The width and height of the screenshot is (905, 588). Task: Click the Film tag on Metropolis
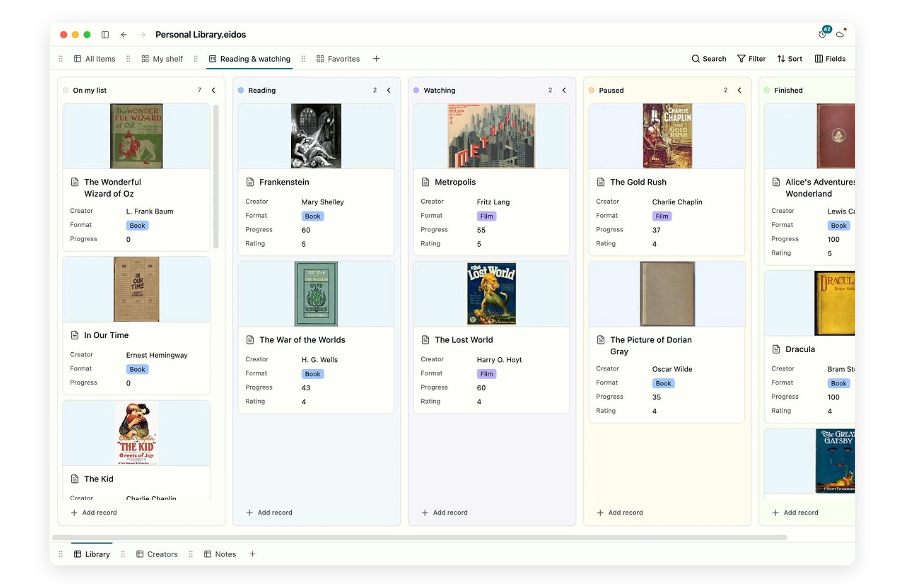[x=486, y=216]
